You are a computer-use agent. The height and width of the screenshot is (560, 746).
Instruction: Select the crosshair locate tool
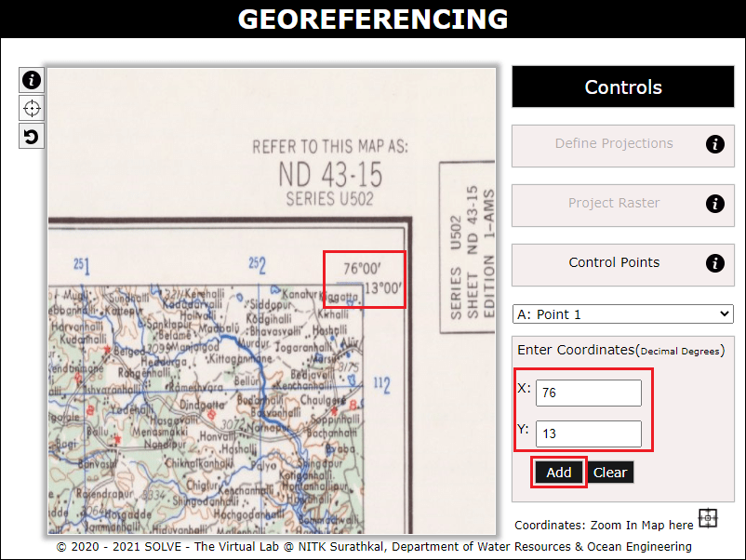(x=32, y=109)
